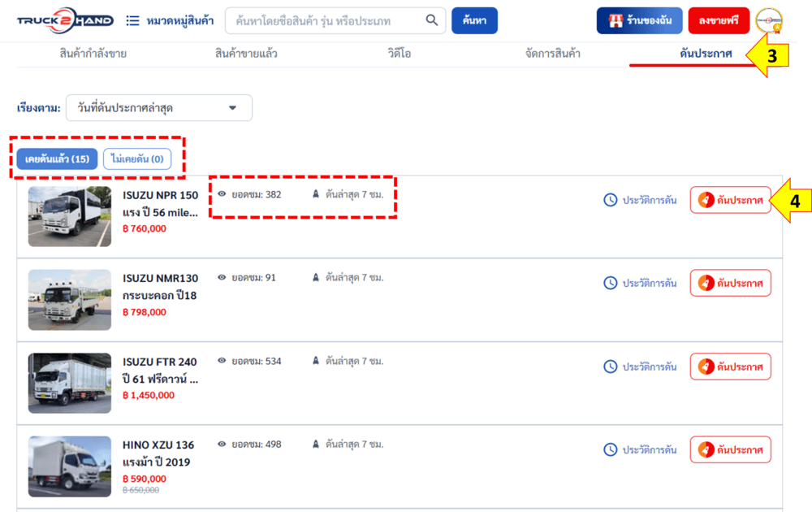Click the magnifier icon in search box

pyautogui.click(x=431, y=20)
